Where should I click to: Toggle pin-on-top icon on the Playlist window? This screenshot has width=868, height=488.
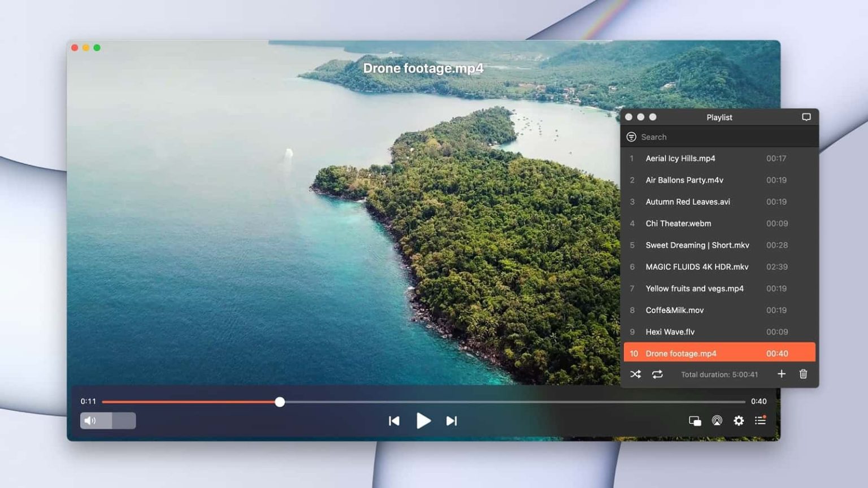(x=806, y=117)
